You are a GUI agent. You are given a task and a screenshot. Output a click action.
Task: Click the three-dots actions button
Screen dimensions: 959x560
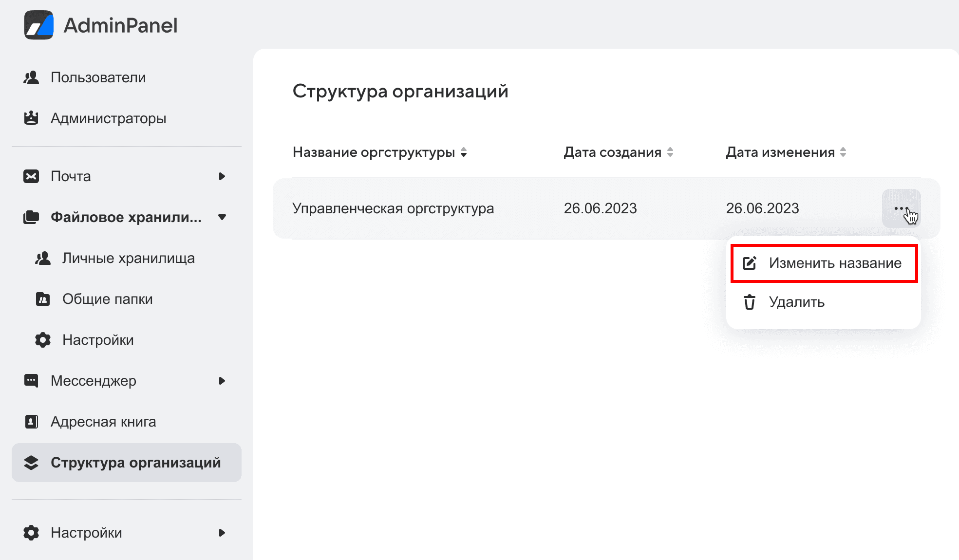click(901, 208)
